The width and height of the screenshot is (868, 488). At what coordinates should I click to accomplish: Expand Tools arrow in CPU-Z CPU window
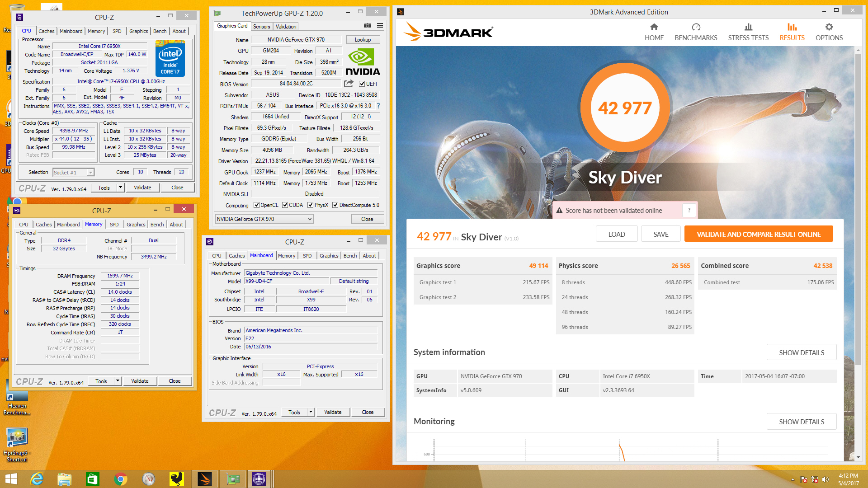click(x=120, y=188)
